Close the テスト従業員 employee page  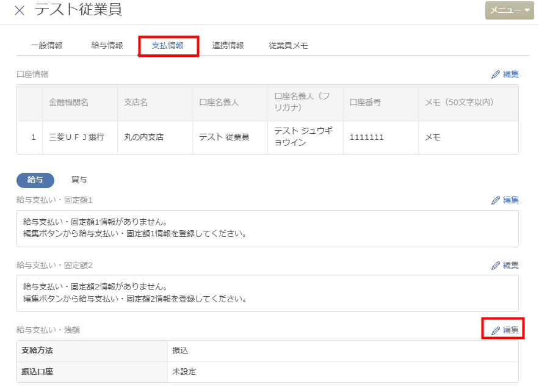20,10
